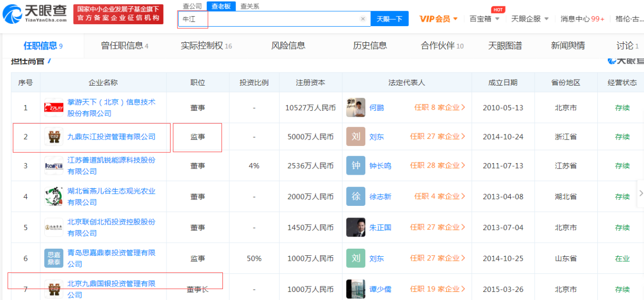The image size is (644, 300).
Task: Expand 谭少儒's 任职 19 家企业 list
Action: tap(438, 289)
